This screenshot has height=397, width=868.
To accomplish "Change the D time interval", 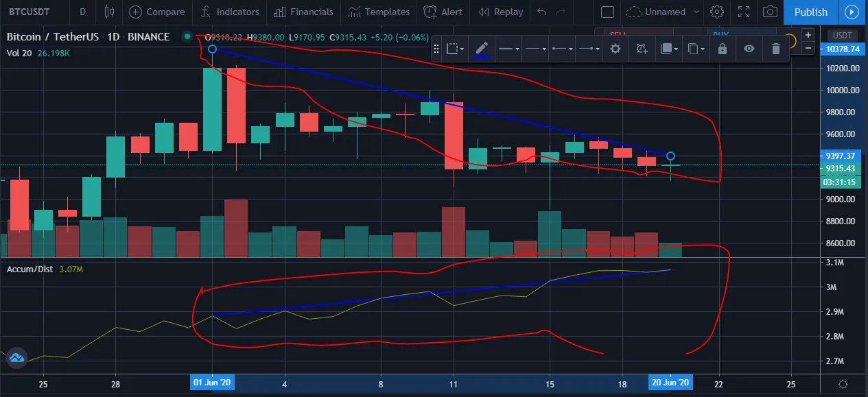I will coord(82,12).
